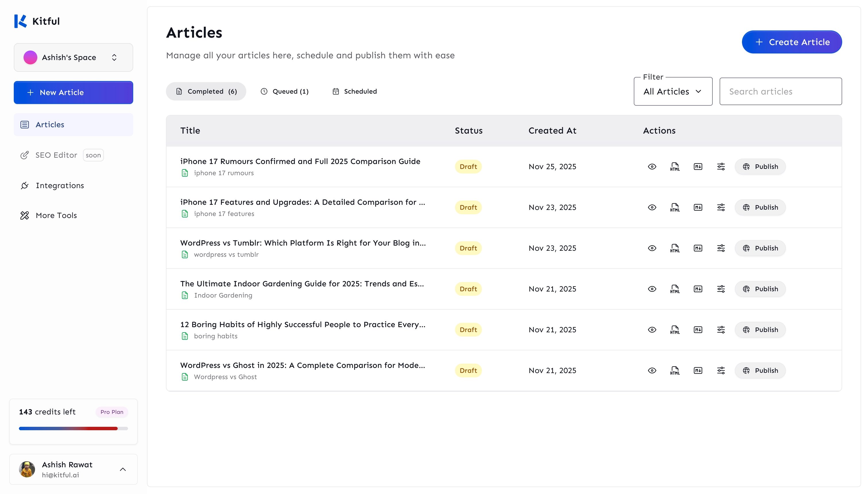Export HTML for boring habits article
The image size is (868, 494).
[675, 329]
